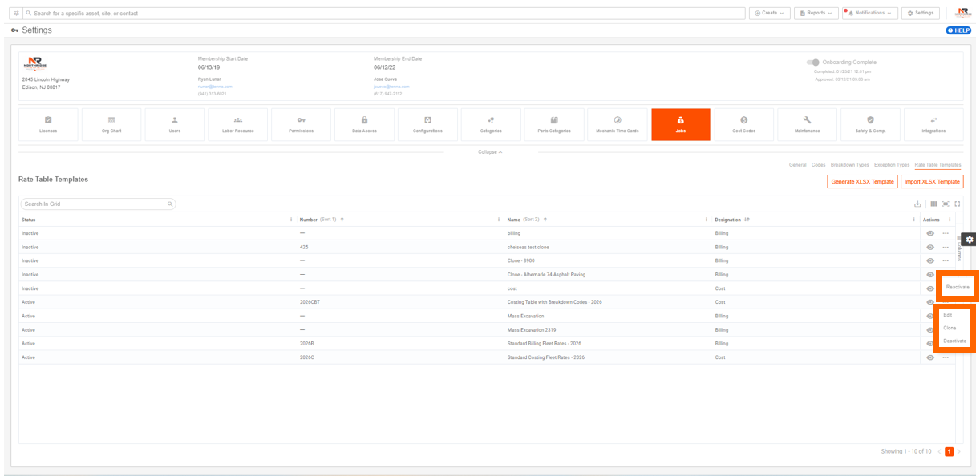Choose Clone from the actions menu

(950, 328)
